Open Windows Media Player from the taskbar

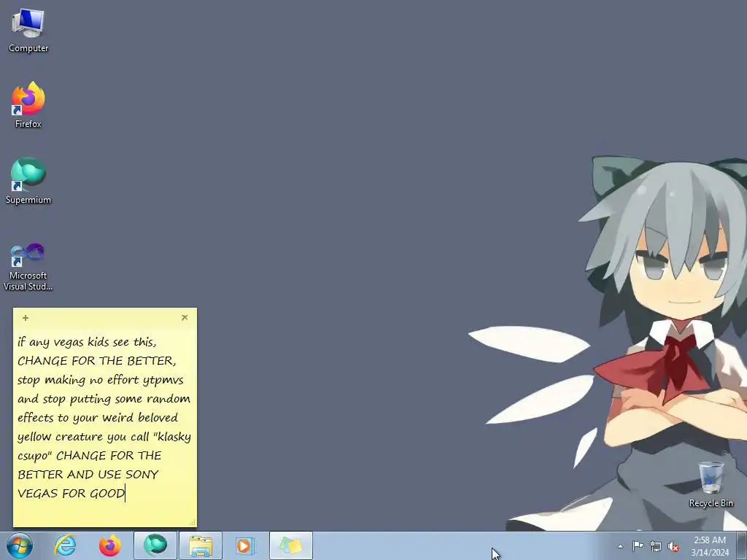(x=245, y=545)
